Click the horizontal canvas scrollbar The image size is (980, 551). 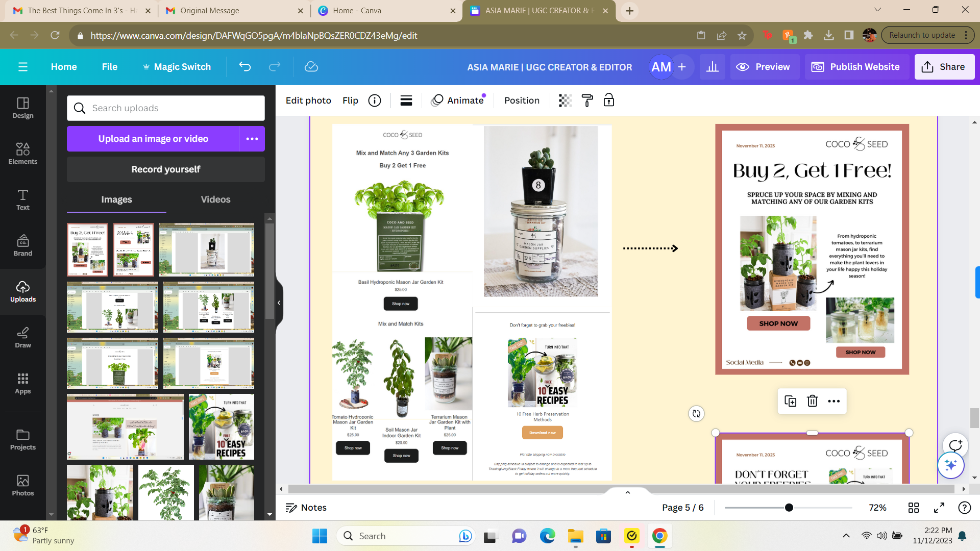(621, 489)
